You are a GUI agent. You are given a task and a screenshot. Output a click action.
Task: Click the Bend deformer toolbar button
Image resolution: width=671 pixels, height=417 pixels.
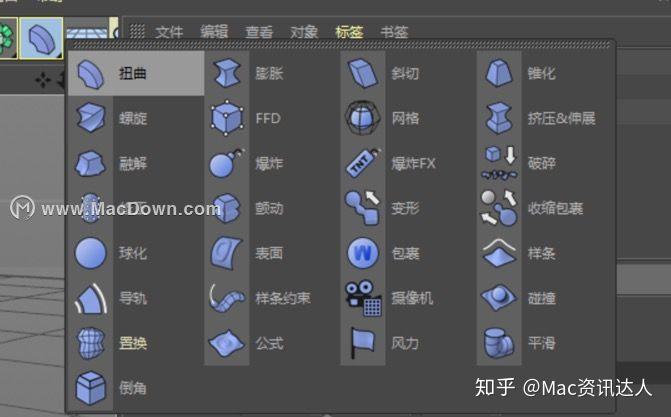click(42, 38)
